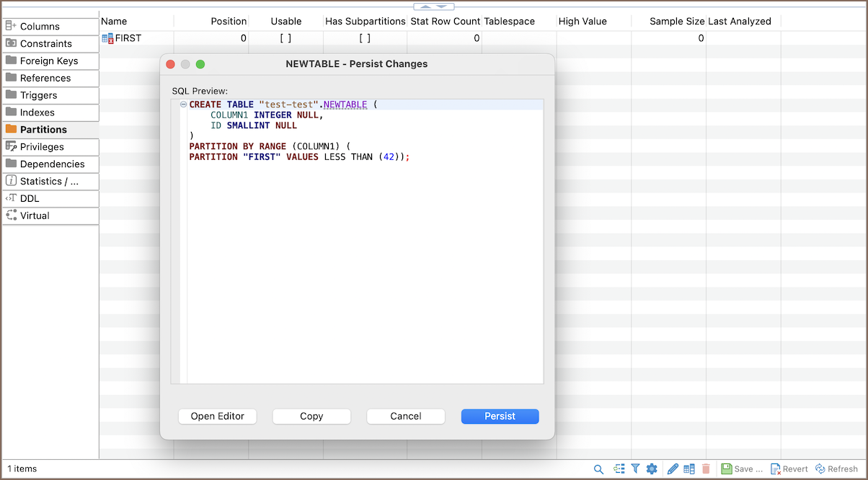The image size is (868, 480).
Task: Click the search magnifier icon in status bar
Action: tap(598, 469)
